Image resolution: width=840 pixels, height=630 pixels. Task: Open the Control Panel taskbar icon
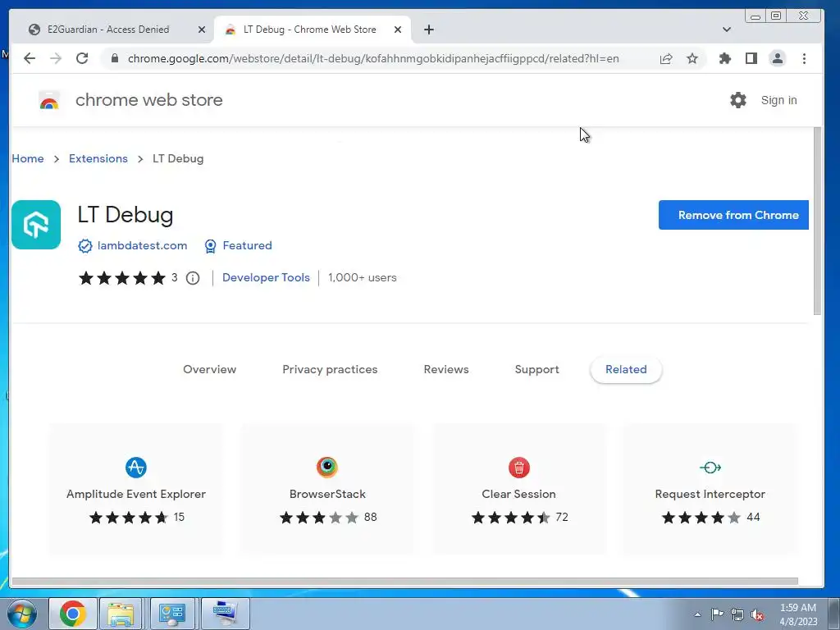pyautogui.click(x=172, y=614)
